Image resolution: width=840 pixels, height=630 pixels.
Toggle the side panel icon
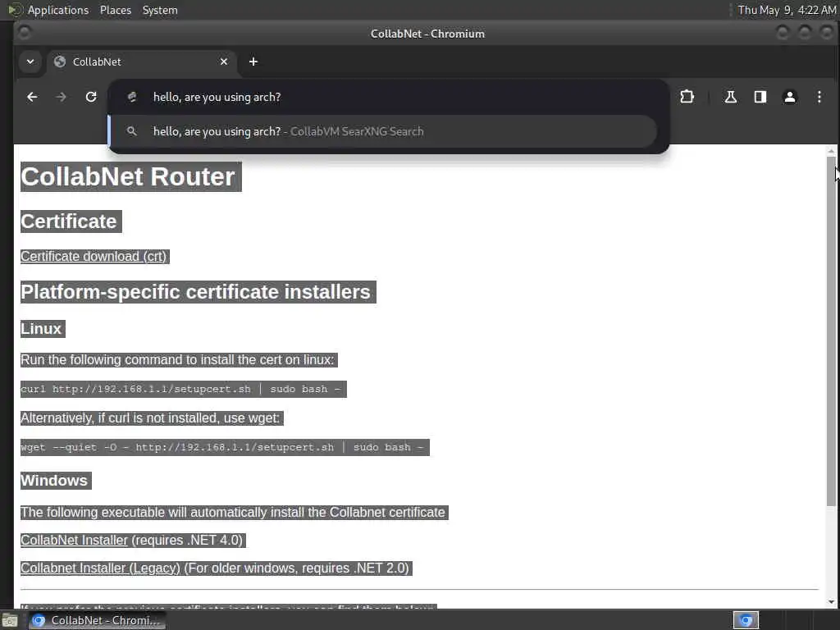click(760, 97)
